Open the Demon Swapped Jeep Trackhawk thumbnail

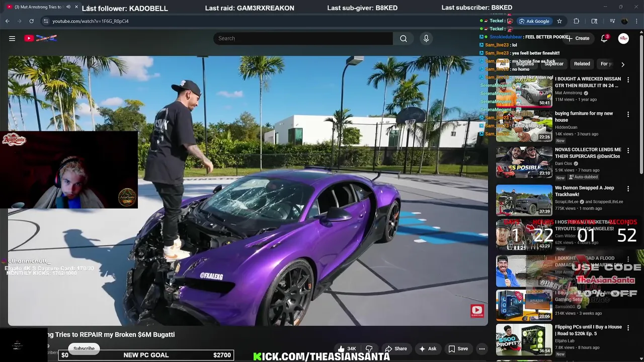point(524,200)
